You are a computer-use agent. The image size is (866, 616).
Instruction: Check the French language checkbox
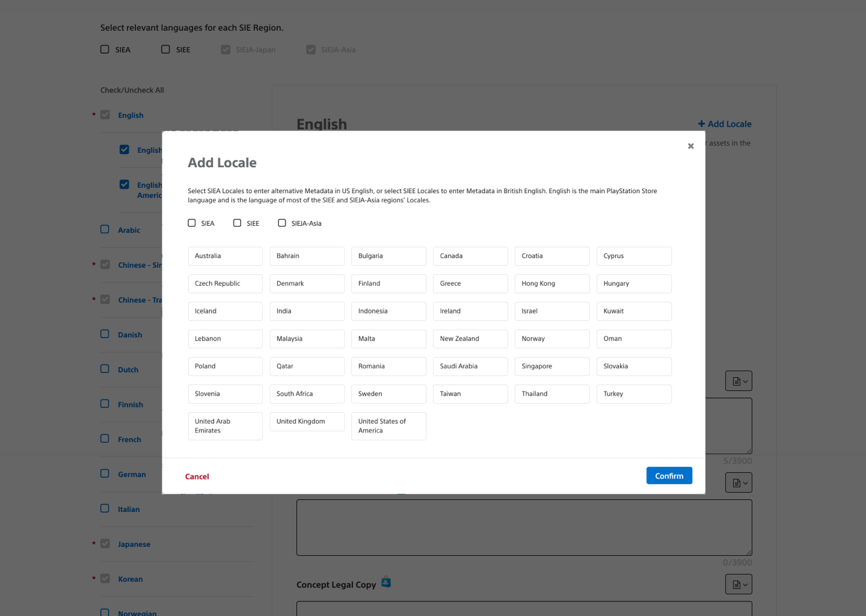point(105,439)
